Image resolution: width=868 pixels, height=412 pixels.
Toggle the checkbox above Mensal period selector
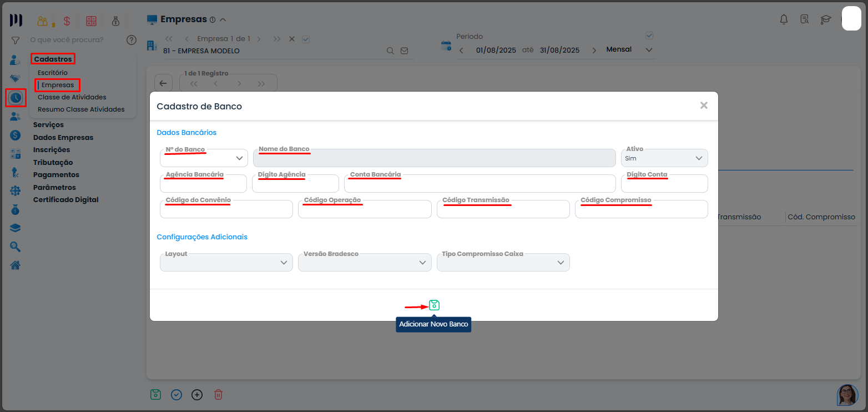tap(650, 36)
